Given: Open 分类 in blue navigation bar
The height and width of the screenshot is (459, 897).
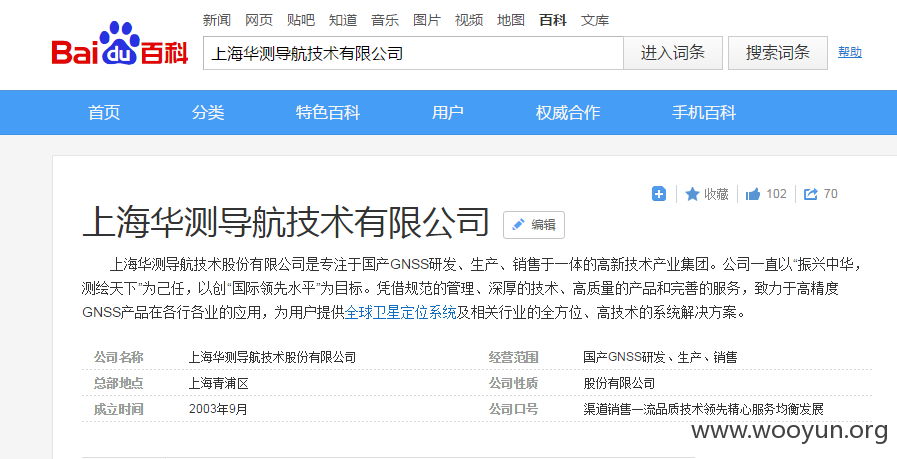Looking at the screenshot, I should 208,112.
